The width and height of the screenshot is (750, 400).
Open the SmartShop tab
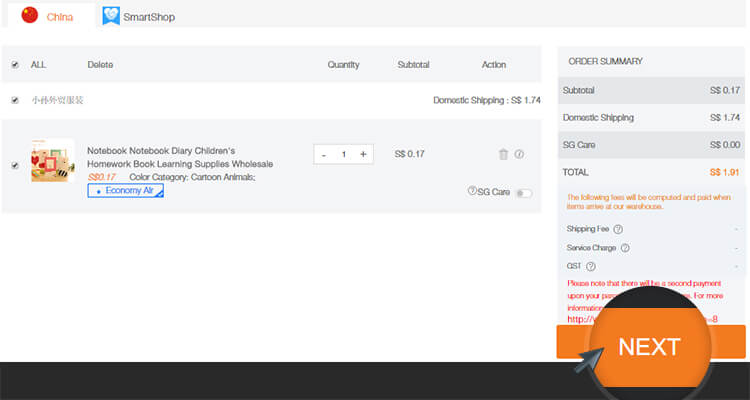(x=139, y=17)
